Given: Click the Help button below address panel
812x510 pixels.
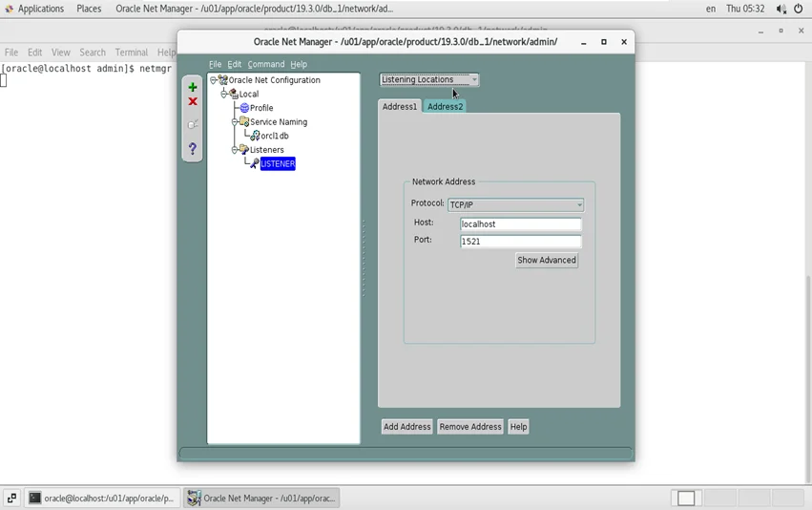Looking at the screenshot, I should 518,427.
